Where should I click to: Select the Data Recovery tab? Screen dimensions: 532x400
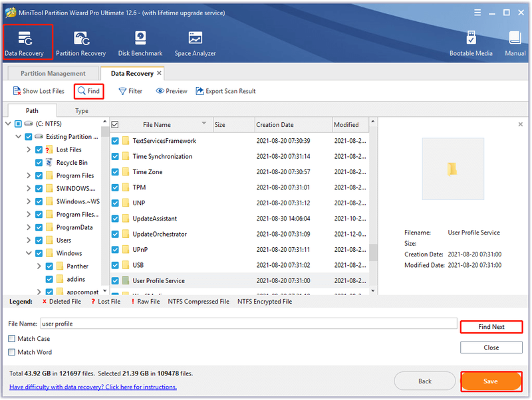pos(132,73)
